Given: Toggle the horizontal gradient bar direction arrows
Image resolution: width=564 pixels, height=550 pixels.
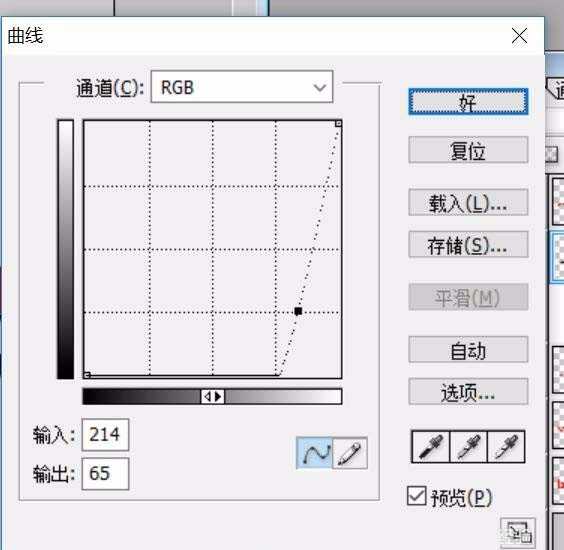Looking at the screenshot, I should click(x=213, y=397).
